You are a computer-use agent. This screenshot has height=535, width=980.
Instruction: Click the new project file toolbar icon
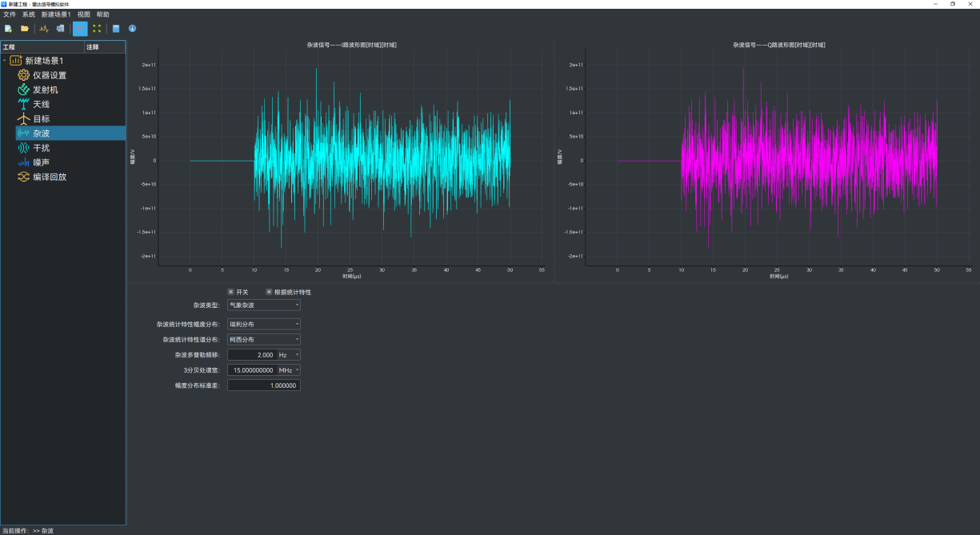pyautogui.click(x=8, y=29)
